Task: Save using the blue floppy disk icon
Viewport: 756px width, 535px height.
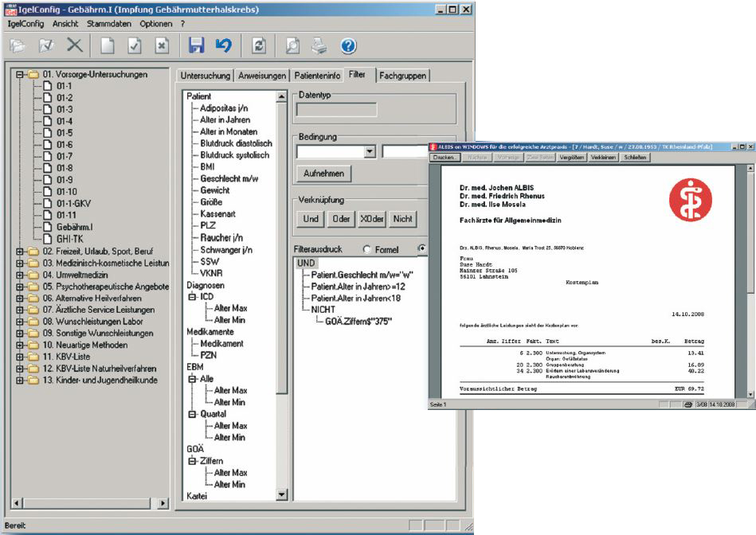Action: (196, 46)
